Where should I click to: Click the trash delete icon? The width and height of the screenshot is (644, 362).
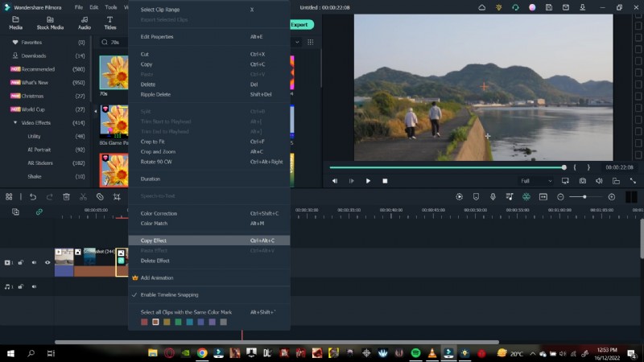point(66,197)
